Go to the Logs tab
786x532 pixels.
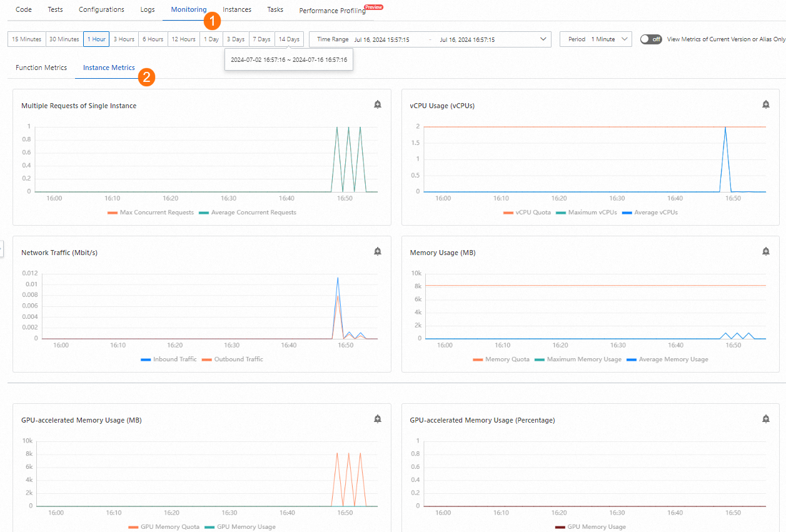tap(148, 9)
